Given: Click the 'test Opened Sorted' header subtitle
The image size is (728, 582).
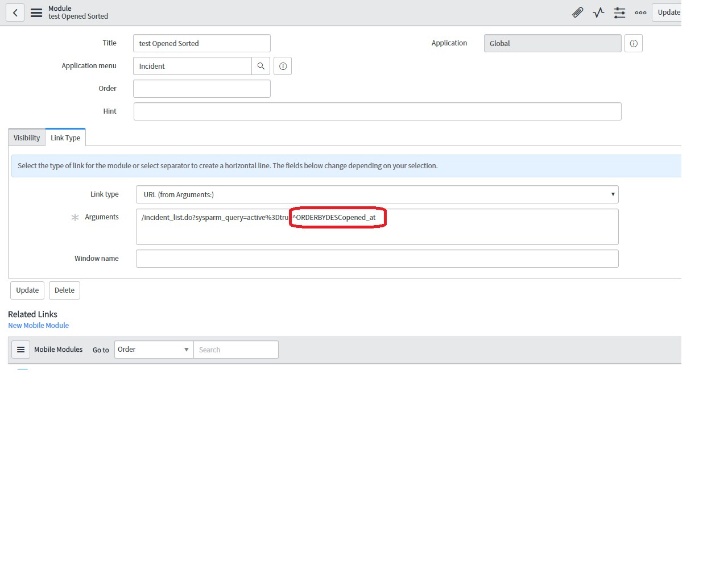Looking at the screenshot, I should coord(78,16).
